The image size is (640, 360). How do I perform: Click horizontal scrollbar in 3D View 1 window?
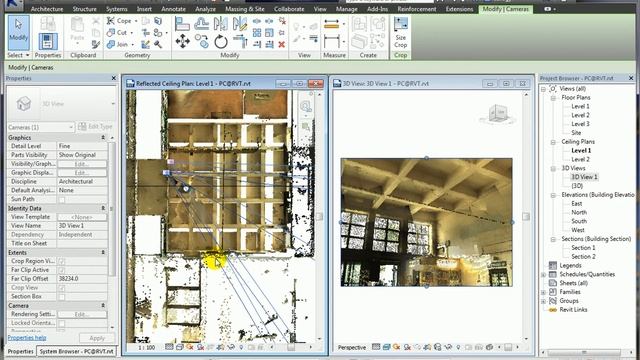pyautogui.click(x=508, y=347)
